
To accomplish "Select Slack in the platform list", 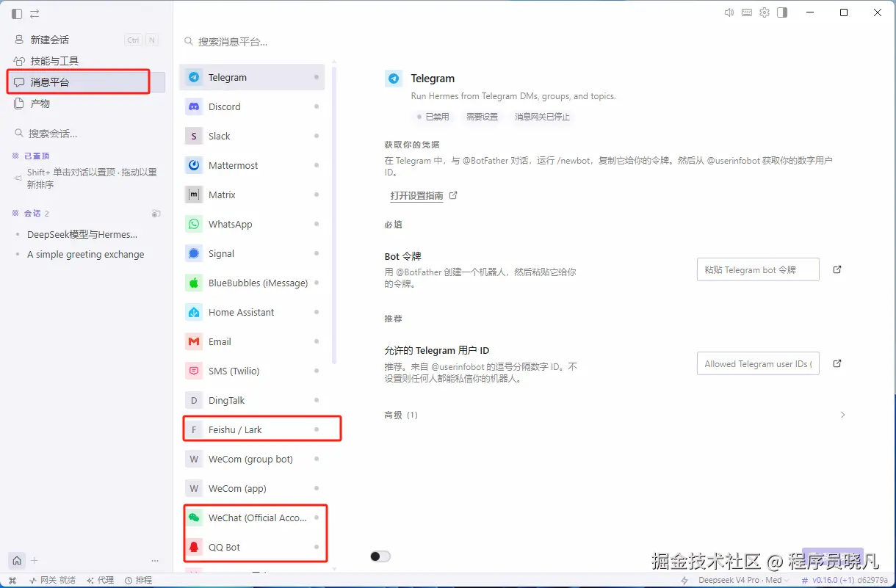I will point(252,136).
